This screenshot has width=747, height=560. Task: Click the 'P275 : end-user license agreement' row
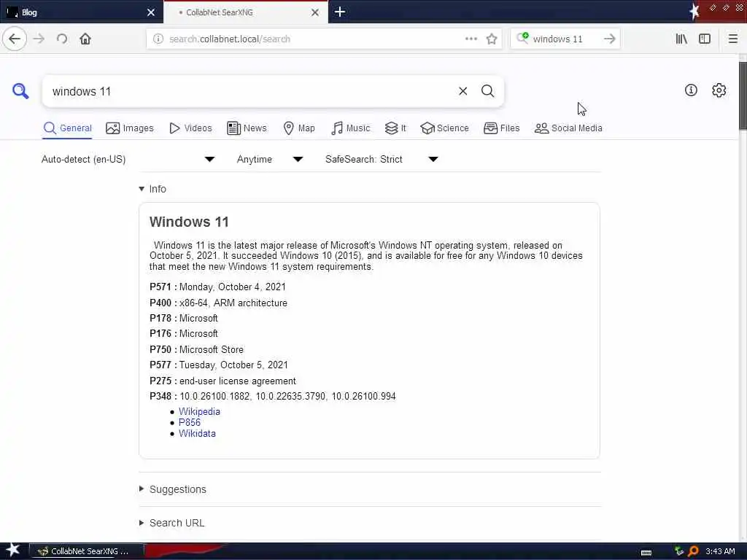(x=222, y=381)
